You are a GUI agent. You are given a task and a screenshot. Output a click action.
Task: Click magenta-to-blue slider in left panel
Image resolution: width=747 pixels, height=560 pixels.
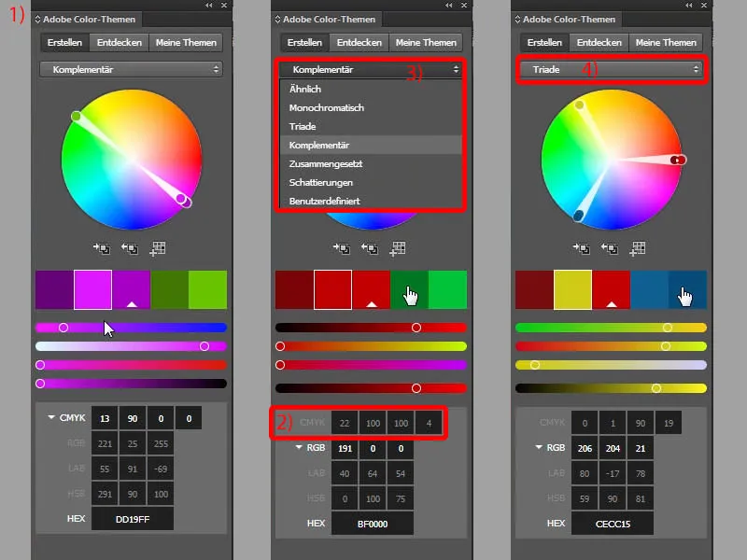tap(131, 328)
